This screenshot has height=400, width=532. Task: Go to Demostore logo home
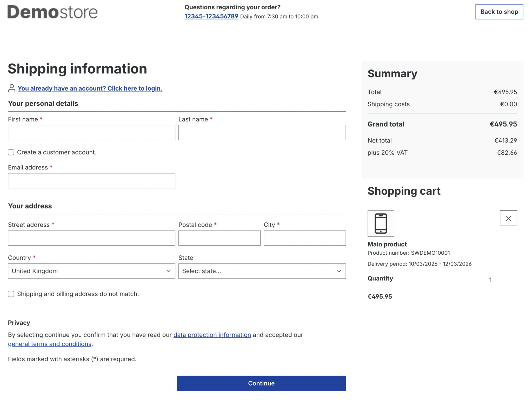pyautogui.click(x=52, y=12)
